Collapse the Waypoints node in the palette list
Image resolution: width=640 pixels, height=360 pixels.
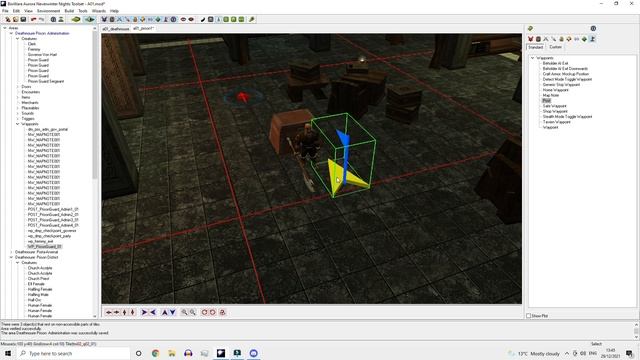pyautogui.click(x=533, y=58)
